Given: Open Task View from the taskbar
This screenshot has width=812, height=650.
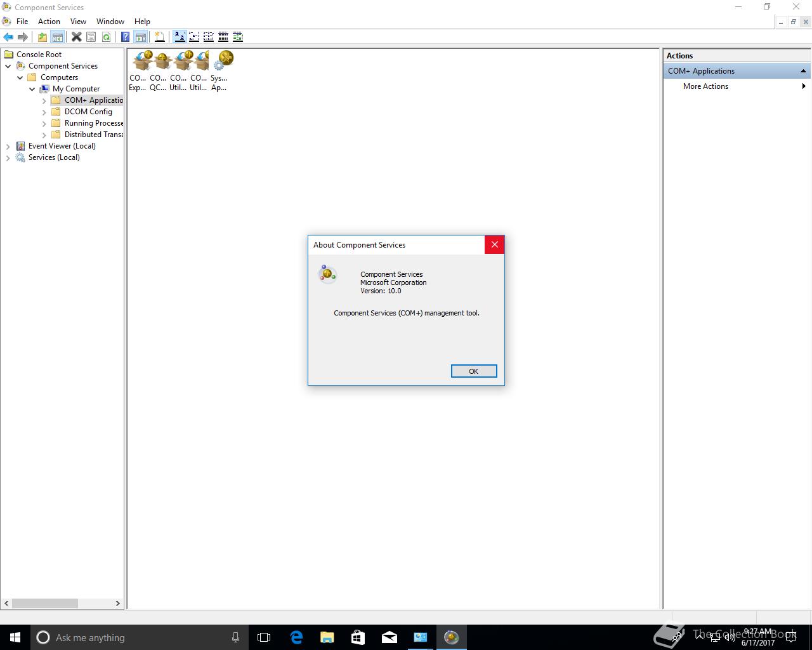Looking at the screenshot, I should (264, 637).
